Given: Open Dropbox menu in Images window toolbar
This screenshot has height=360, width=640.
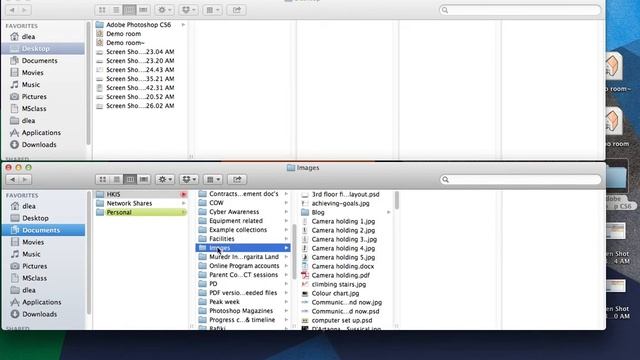Looking at the screenshot, I should (189, 180).
